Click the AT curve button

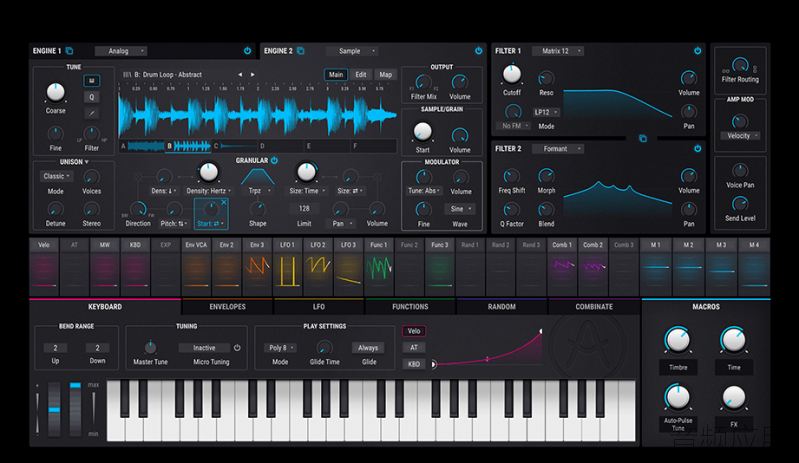414,347
